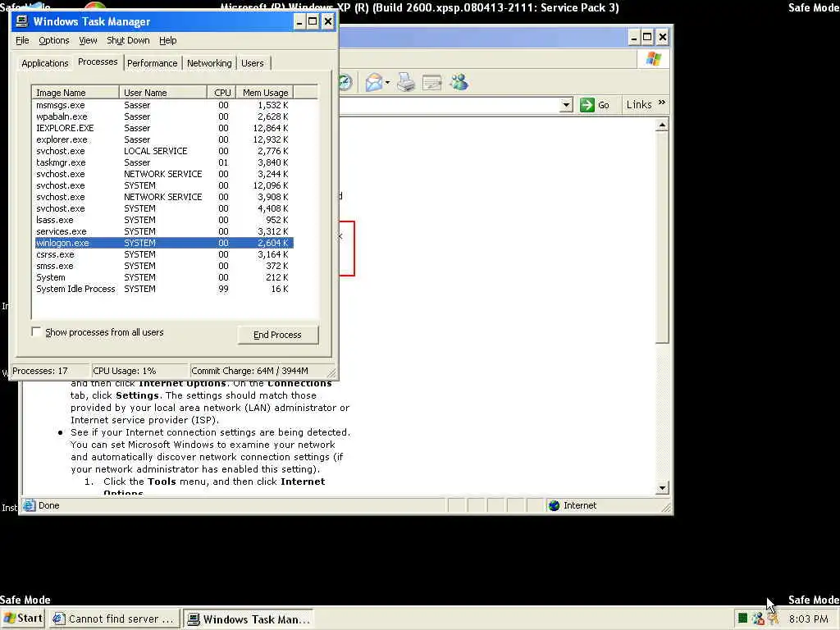Expand the Links toolbar chevron

(x=662, y=103)
